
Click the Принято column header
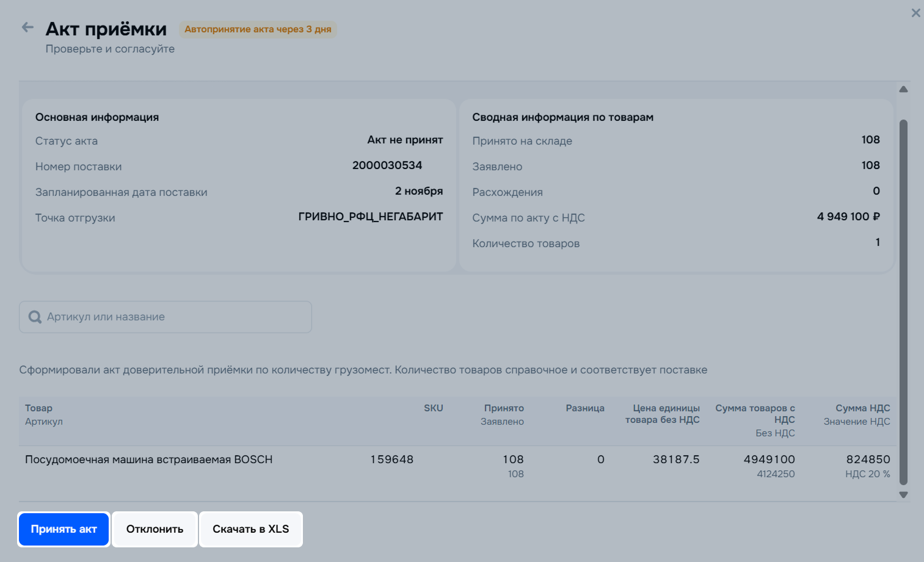(503, 408)
